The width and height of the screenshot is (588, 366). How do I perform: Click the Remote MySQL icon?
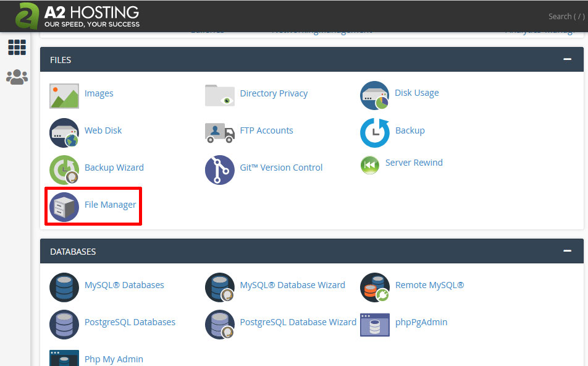374,287
